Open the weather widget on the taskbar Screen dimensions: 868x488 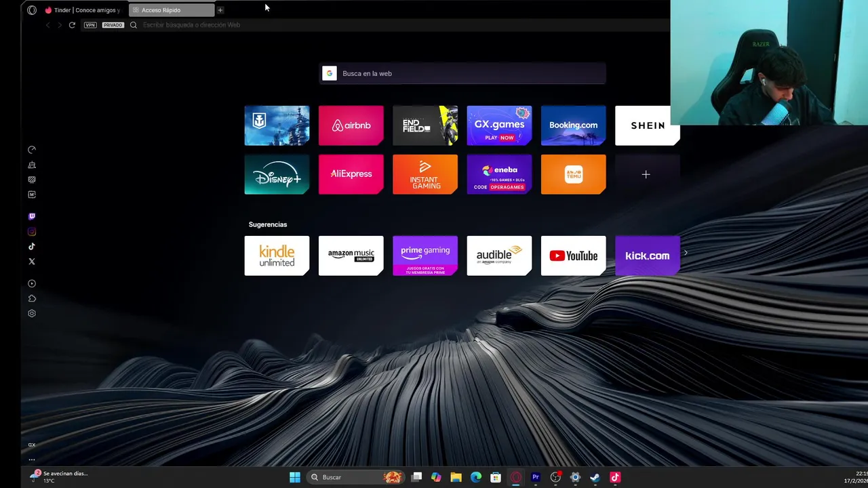[59, 476]
